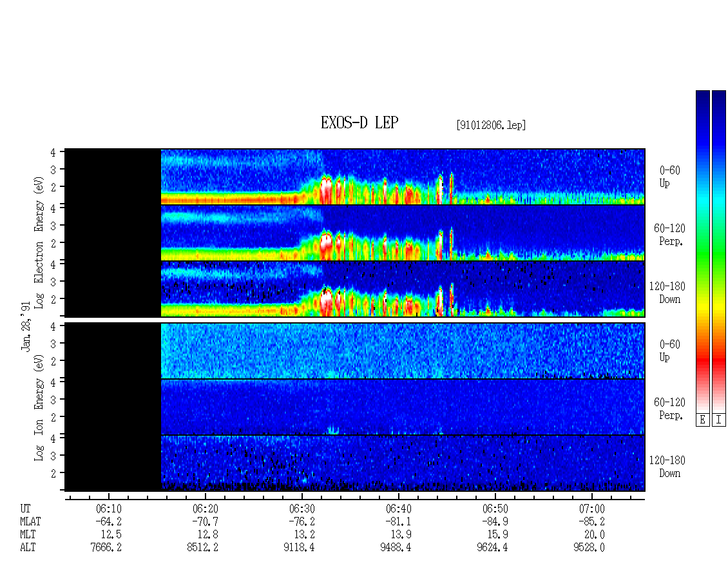
Task: Click the electron 60-120 Perp. panel label
Action: click(x=669, y=235)
